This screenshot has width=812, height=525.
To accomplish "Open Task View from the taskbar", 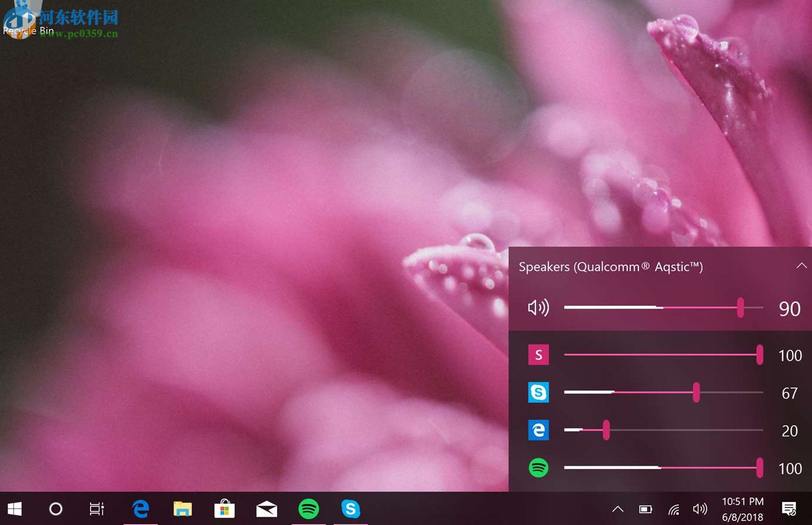I will [96, 509].
